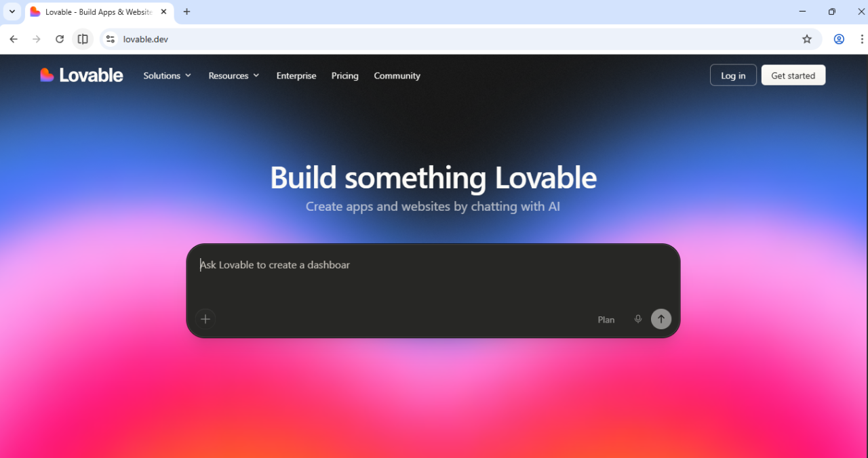Click the Log in button
The image size is (868, 458).
pos(733,75)
